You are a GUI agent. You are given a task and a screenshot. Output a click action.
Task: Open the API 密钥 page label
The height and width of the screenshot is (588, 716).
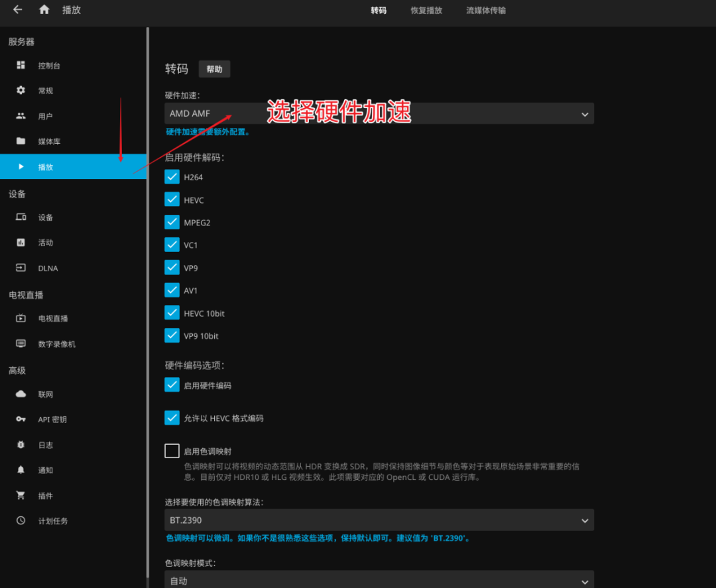[52, 420]
